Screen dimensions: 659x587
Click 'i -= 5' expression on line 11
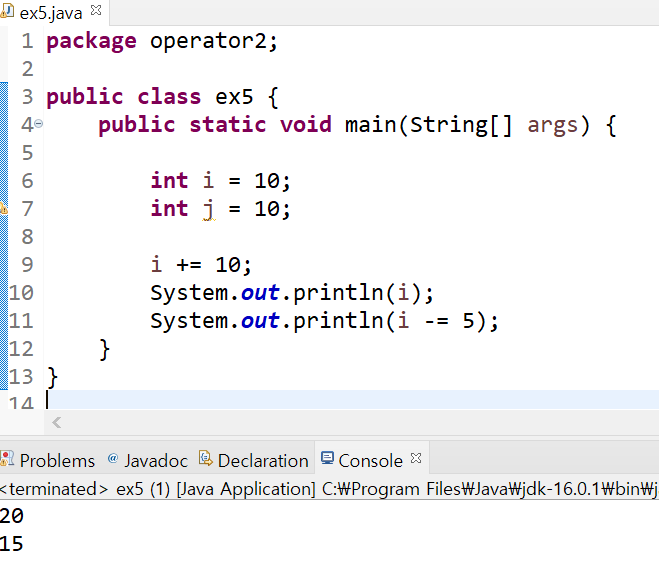pyautogui.click(x=436, y=321)
